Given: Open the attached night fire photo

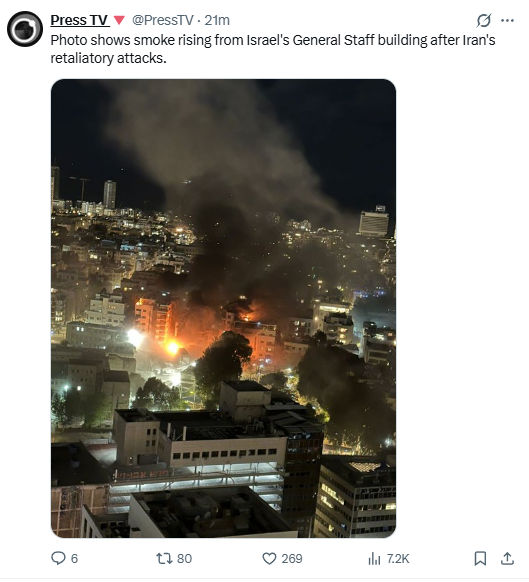Looking at the screenshot, I should (x=223, y=308).
